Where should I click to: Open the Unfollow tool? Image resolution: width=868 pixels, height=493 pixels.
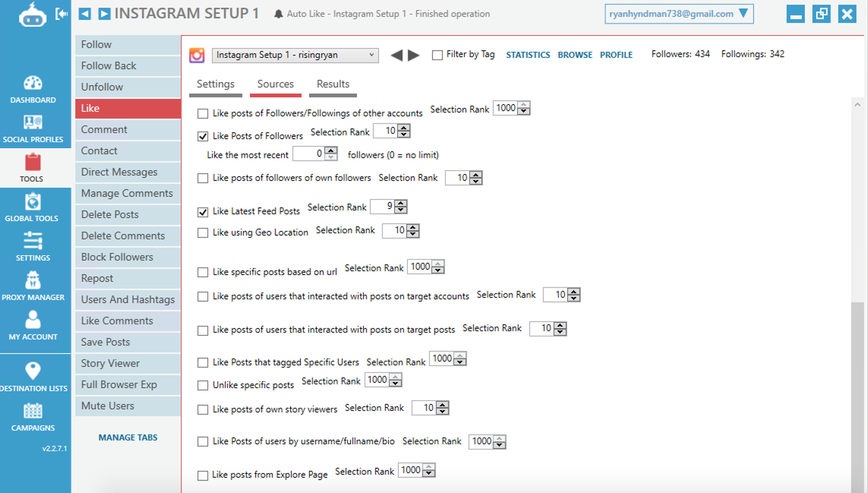[x=128, y=87]
